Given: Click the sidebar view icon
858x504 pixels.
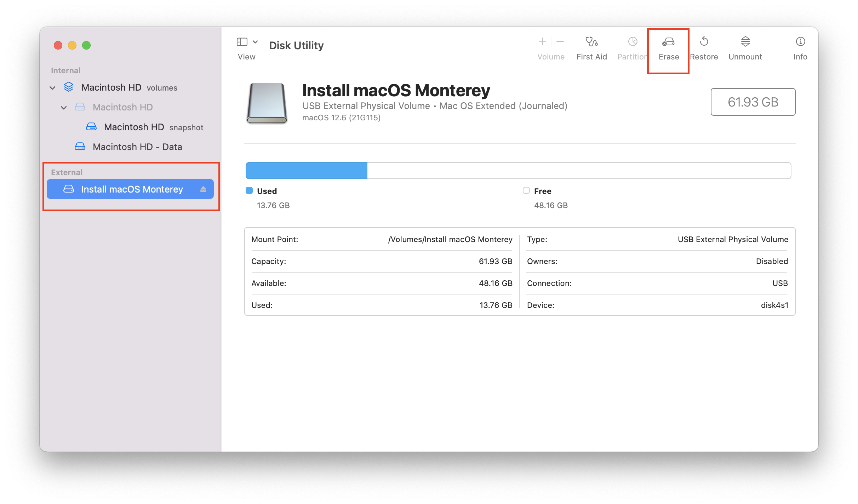Looking at the screenshot, I should click(x=242, y=42).
